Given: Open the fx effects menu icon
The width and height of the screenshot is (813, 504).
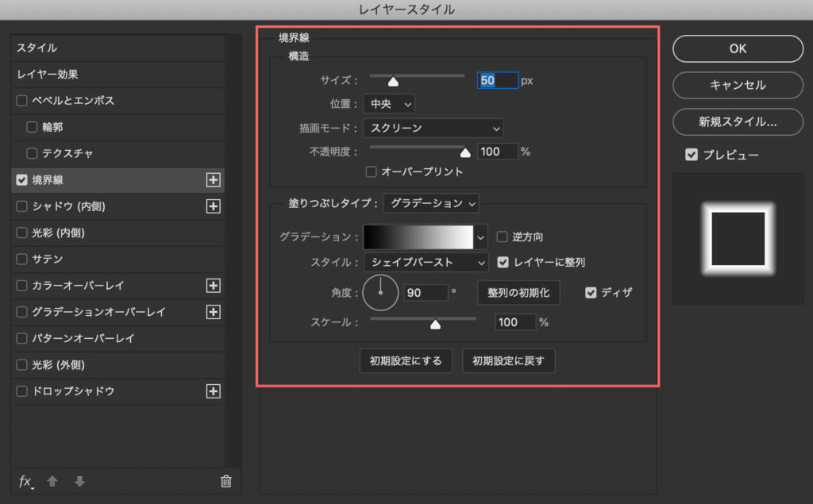Looking at the screenshot, I should coord(26,482).
